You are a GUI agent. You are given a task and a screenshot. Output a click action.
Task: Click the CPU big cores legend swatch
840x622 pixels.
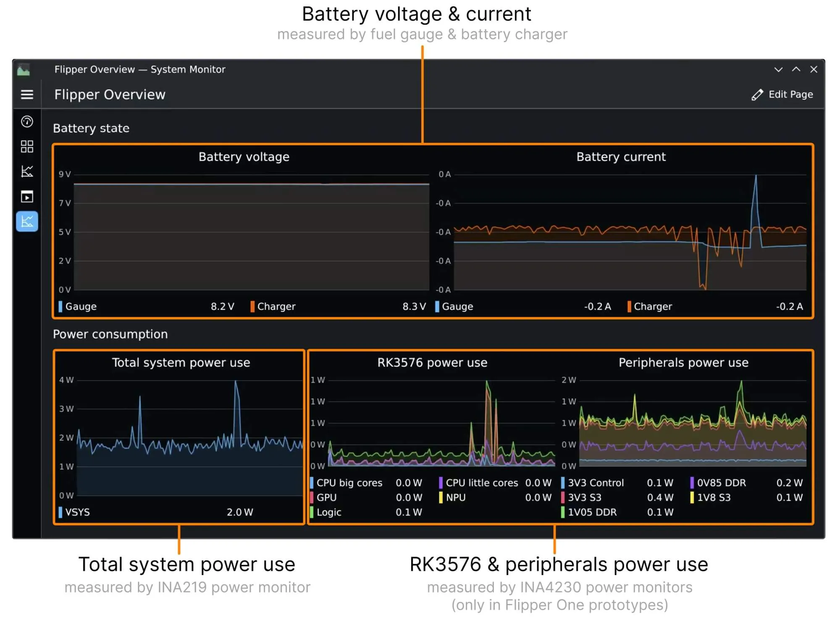[312, 482]
